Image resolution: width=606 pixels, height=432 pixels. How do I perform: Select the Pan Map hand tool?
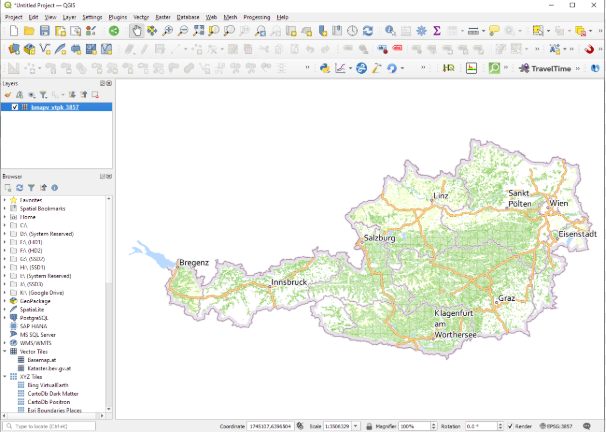[x=136, y=31]
